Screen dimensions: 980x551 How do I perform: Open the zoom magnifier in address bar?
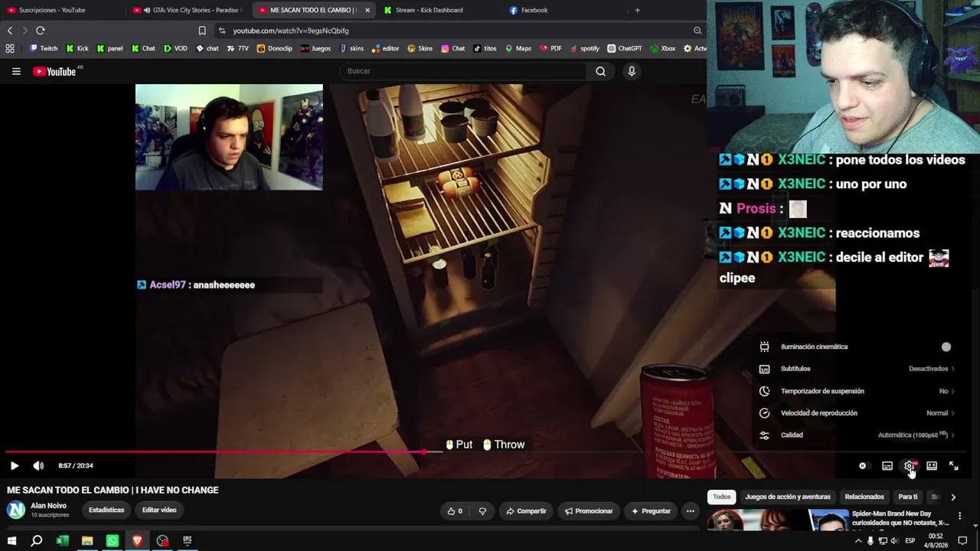[697, 31]
